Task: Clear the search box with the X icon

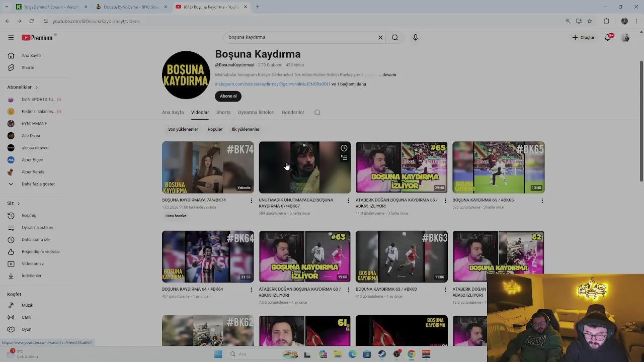Action: click(x=380, y=37)
